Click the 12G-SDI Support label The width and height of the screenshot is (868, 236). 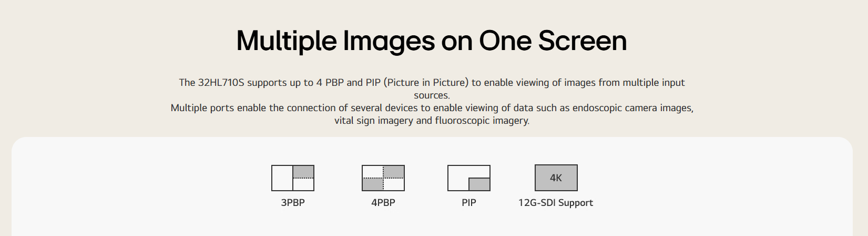556,203
